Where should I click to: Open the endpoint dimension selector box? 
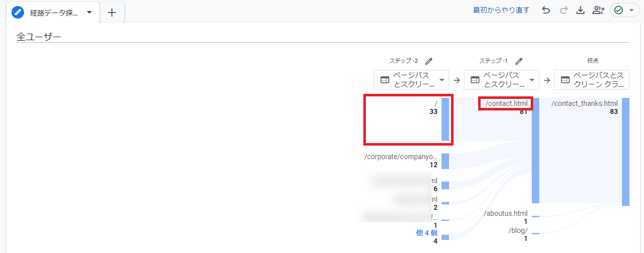pyautogui.click(x=591, y=80)
